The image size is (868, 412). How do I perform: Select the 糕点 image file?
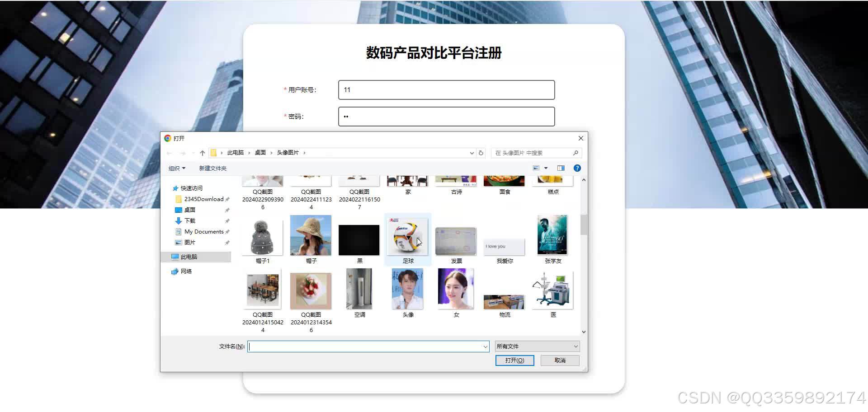tap(553, 186)
